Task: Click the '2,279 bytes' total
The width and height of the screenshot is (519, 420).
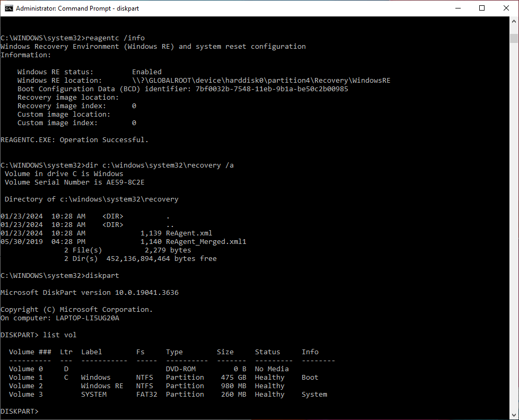Action: [x=168, y=250]
